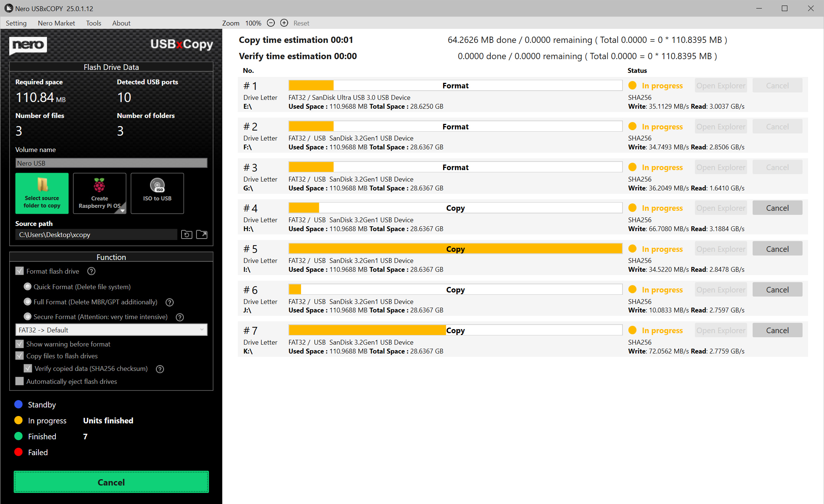This screenshot has height=504, width=824.
Task: Select Quick Format radio option
Action: pyautogui.click(x=27, y=287)
